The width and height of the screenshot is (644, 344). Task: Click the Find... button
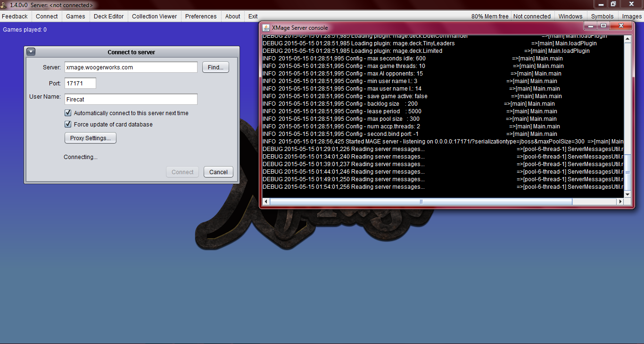coord(215,67)
